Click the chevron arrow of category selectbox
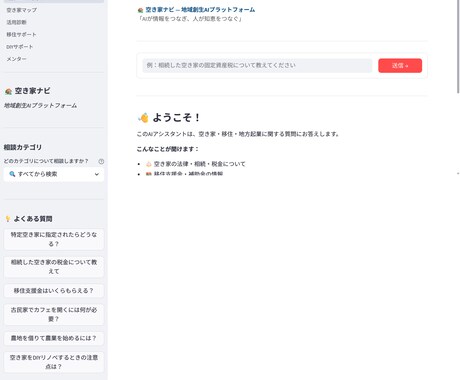This screenshot has height=380, width=460. (x=97, y=174)
